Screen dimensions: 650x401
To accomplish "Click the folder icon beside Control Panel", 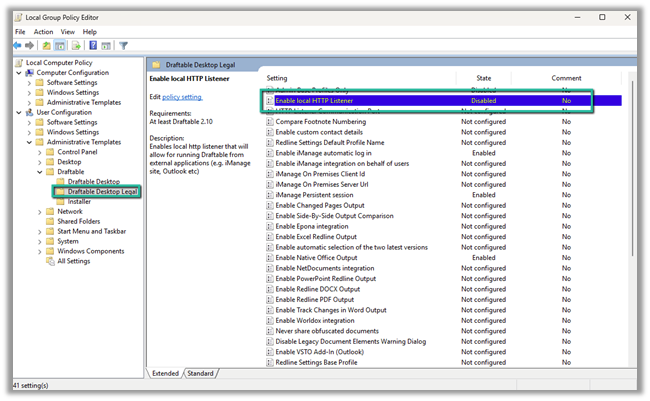I will (x=50, y=152).
